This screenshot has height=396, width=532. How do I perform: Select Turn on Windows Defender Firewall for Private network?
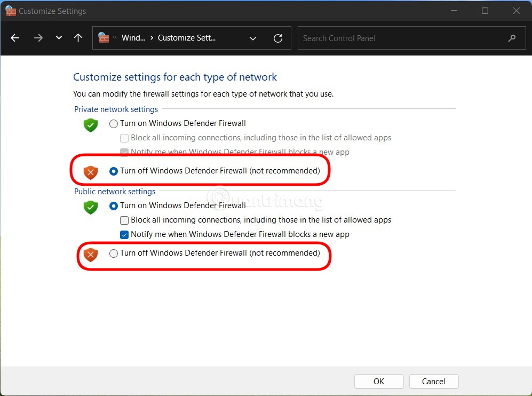(114, 123)
